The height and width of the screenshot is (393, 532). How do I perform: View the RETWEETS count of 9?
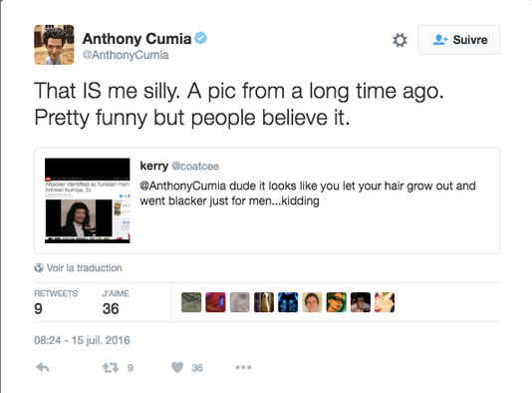coord(56,302)
